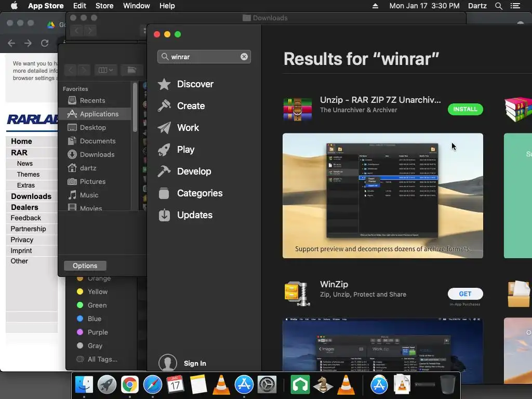Open the App Store application menu
The image size is (532, 399).
coord(46,6)
